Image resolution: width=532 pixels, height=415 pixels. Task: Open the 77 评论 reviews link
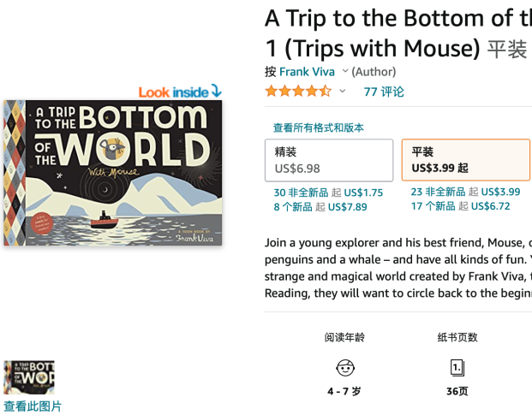(x=384, y=92)
